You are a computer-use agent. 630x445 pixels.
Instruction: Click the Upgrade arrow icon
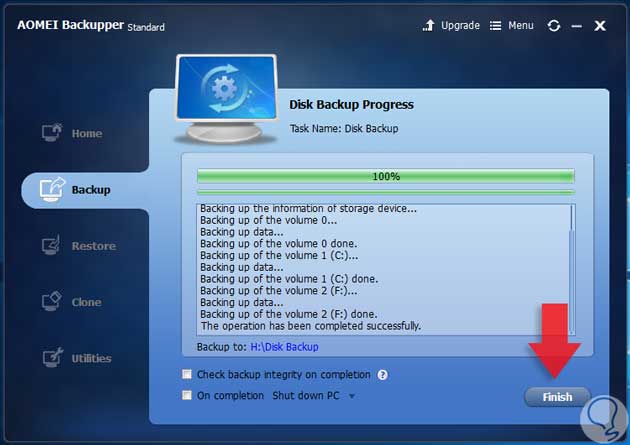(429, 25)
